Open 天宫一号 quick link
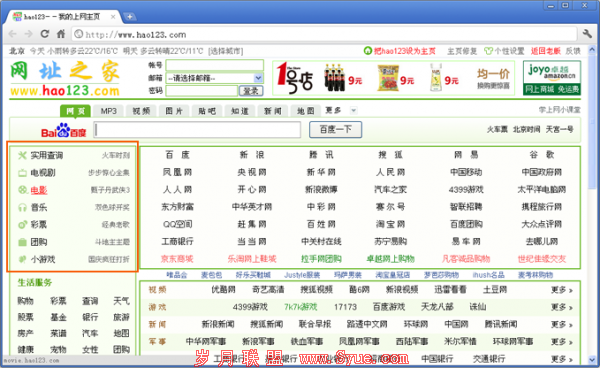 [559, 130]
